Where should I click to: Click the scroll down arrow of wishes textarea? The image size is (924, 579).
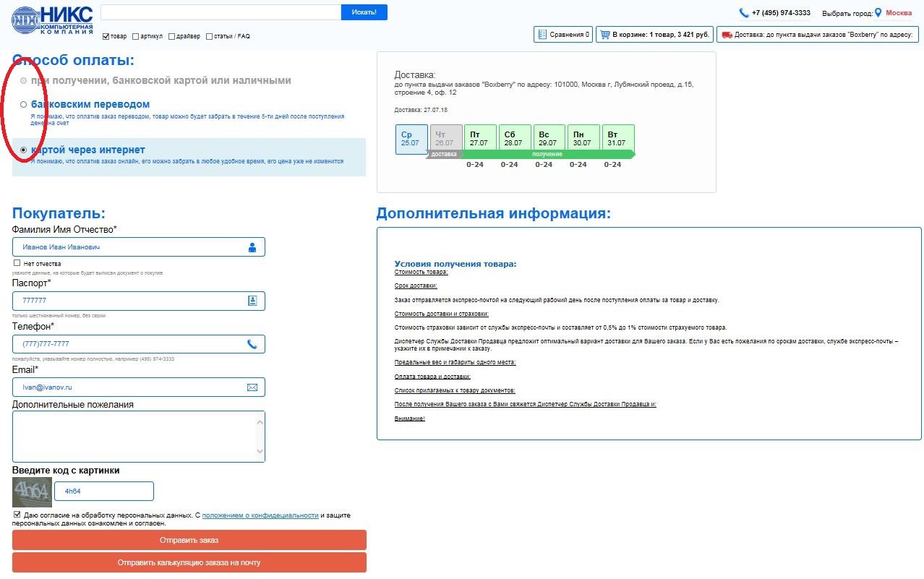261,453
